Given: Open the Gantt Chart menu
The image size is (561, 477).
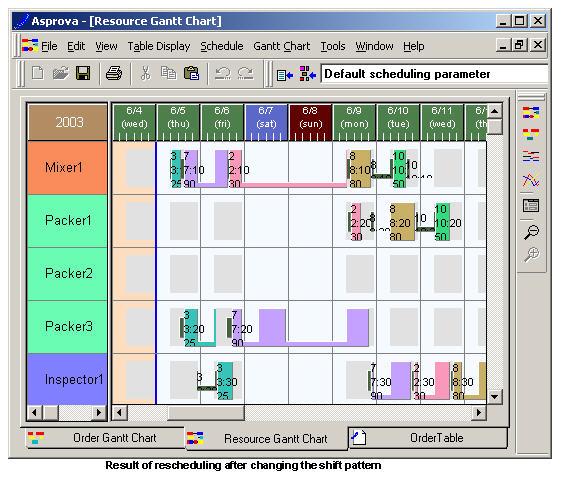Looking at the screenshot, I should 282,46.
